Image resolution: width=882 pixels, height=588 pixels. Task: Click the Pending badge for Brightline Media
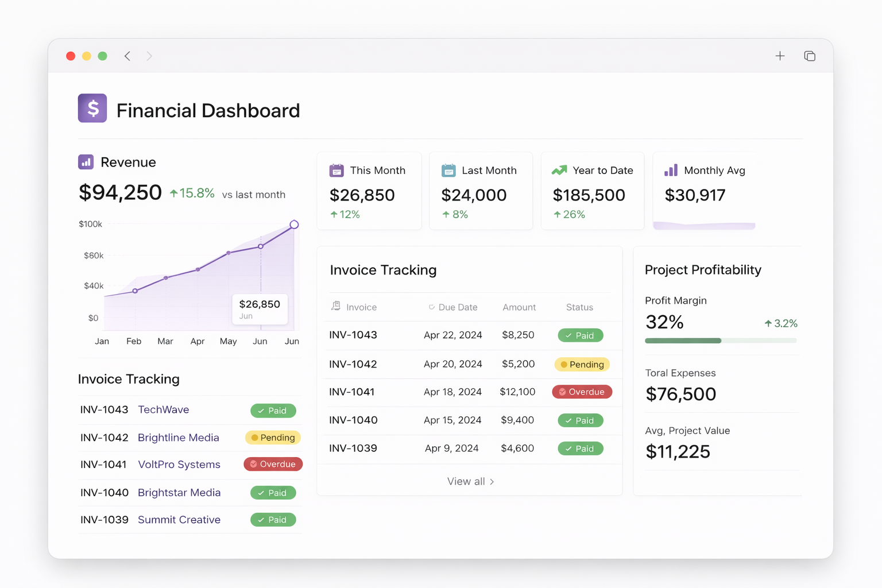[273, 438]
